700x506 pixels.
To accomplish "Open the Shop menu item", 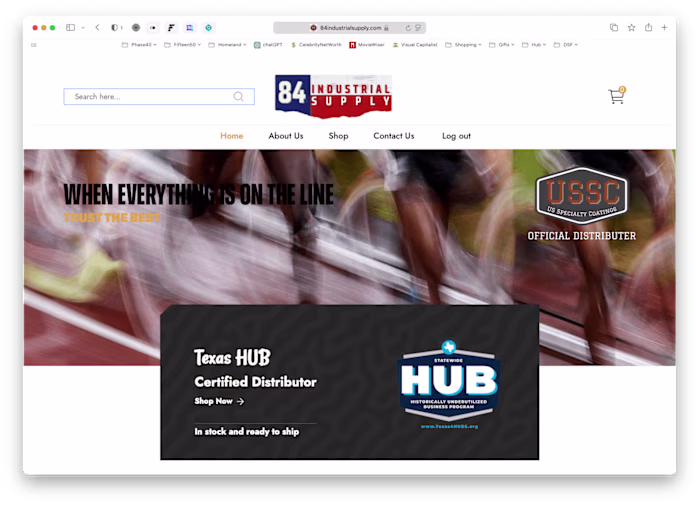I will [x=338, y=136].
